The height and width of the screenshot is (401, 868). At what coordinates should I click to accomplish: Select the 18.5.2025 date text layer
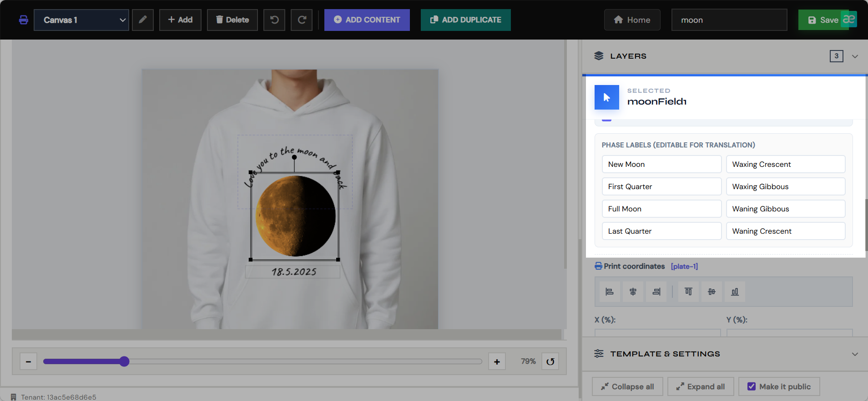[293, 272]
